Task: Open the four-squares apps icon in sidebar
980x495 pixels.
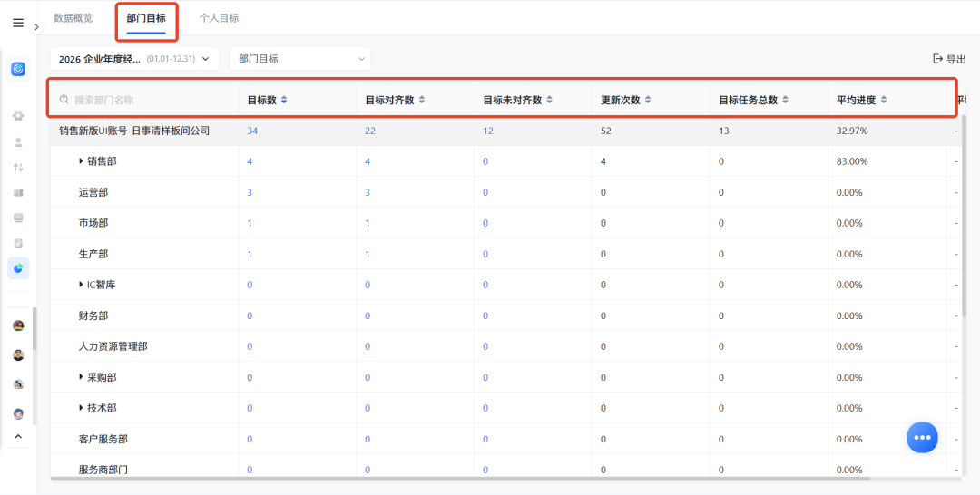Action: point(18,193)
